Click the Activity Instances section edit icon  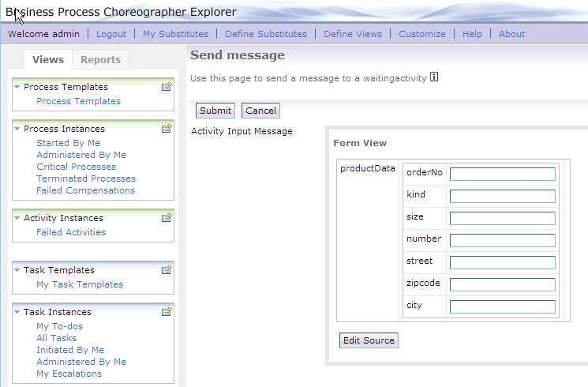click(167, 218)
